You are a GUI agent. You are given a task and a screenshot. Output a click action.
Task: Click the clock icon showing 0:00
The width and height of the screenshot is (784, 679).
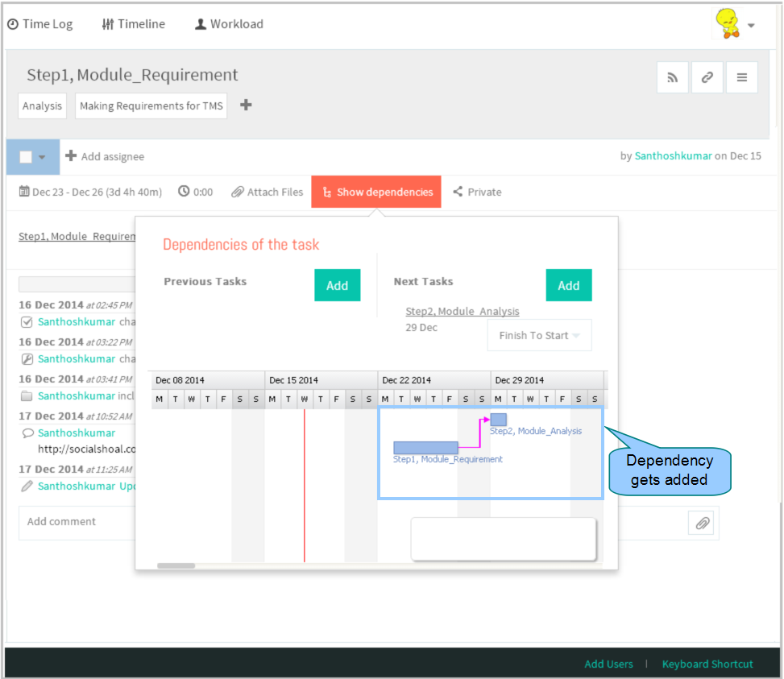(184, 192)
